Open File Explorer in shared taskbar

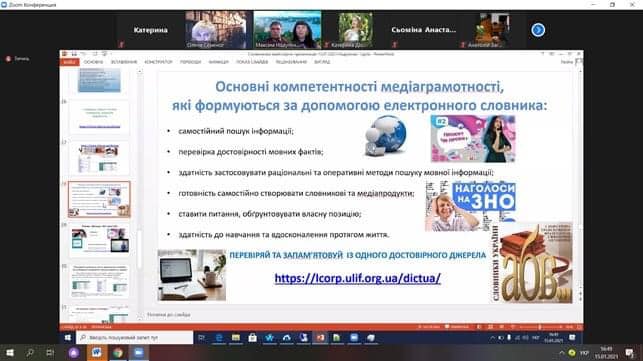pos(236,338)
